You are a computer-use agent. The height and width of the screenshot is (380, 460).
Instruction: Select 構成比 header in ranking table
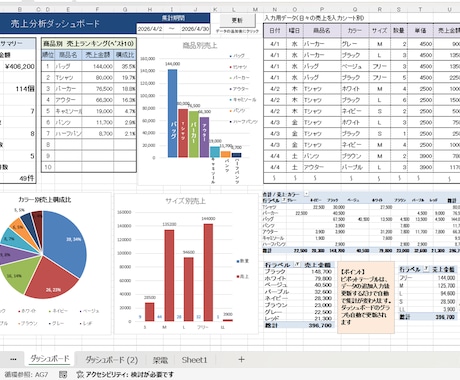125,55
